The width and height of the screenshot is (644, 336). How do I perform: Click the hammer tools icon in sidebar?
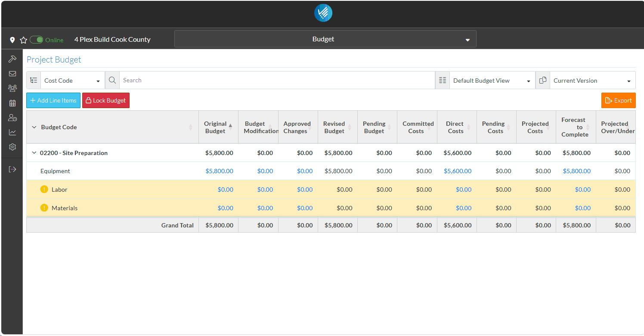pyautogui.click(x=12, y=59)
